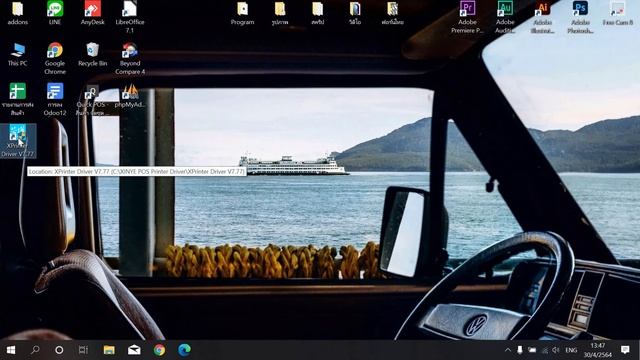Open the Action Center notifications

pyautogui.click(x=625, y=350)
